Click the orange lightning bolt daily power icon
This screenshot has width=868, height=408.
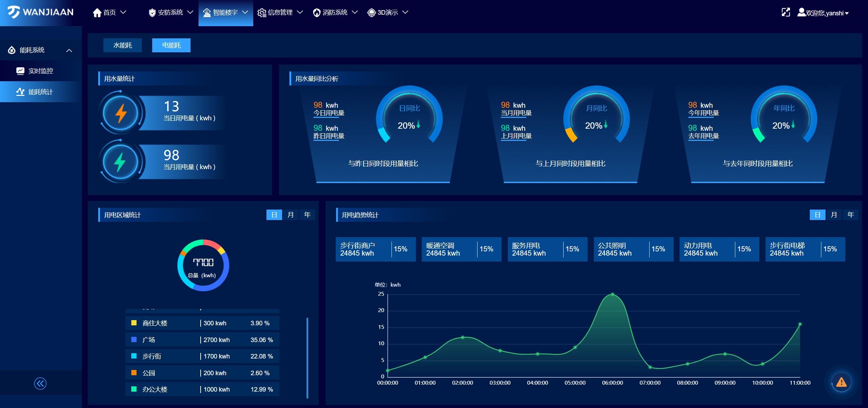click(x=121, y=113)
